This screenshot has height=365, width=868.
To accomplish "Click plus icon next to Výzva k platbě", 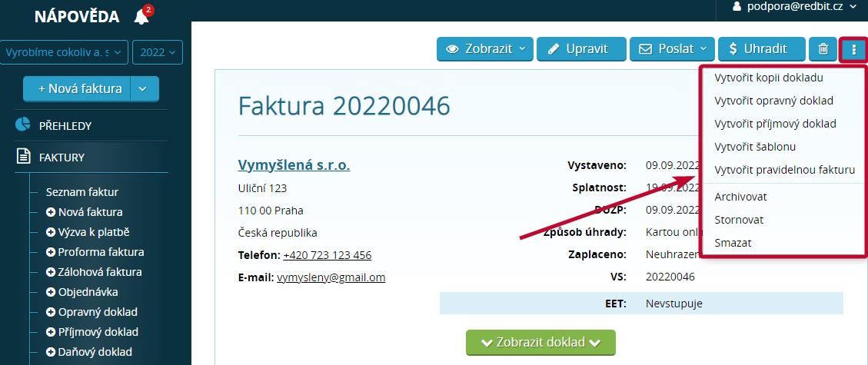I will pyautogui.click(x=51, y=232).
